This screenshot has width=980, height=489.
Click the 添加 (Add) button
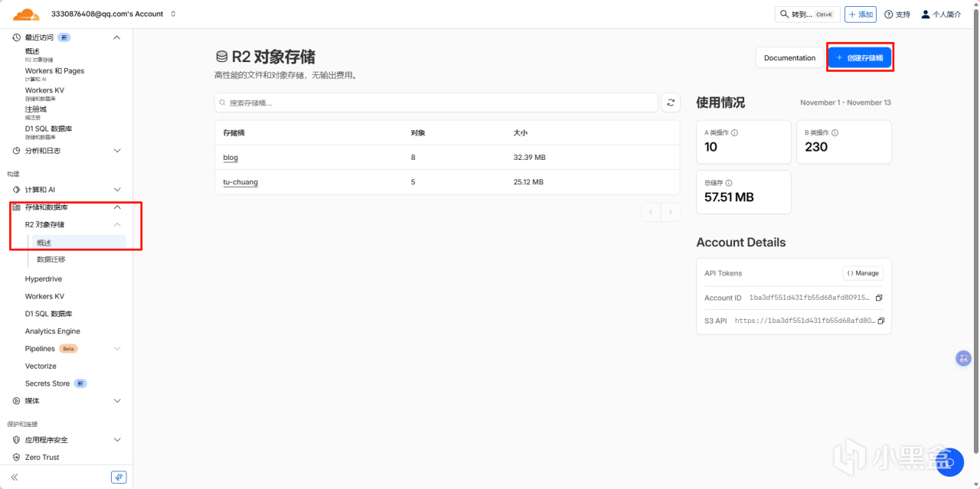click(861, 14)
